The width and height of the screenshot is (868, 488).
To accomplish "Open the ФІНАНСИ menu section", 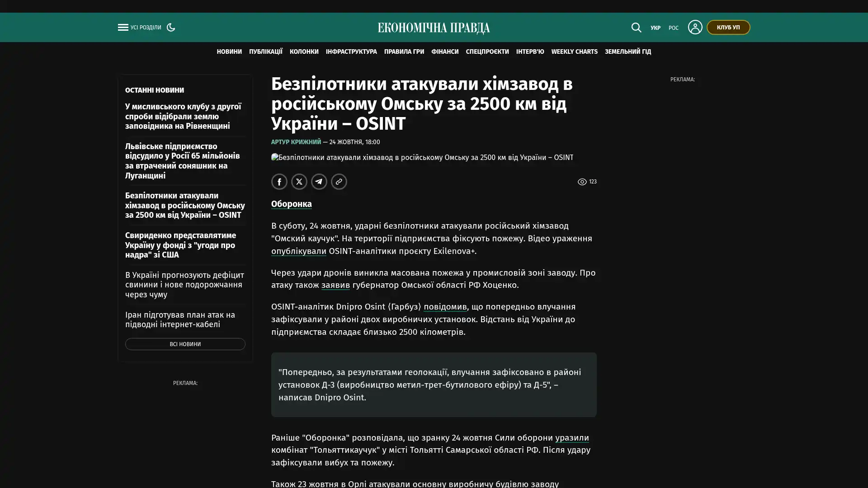I will point(445,52).
